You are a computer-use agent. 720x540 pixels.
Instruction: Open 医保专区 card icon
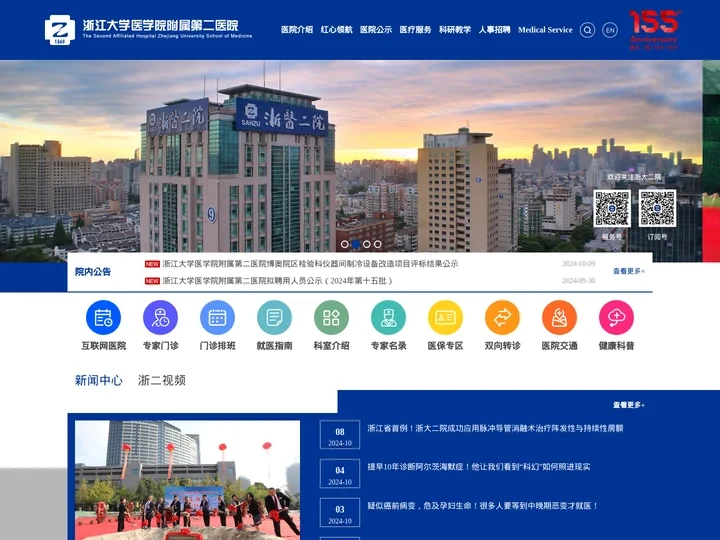445,317
